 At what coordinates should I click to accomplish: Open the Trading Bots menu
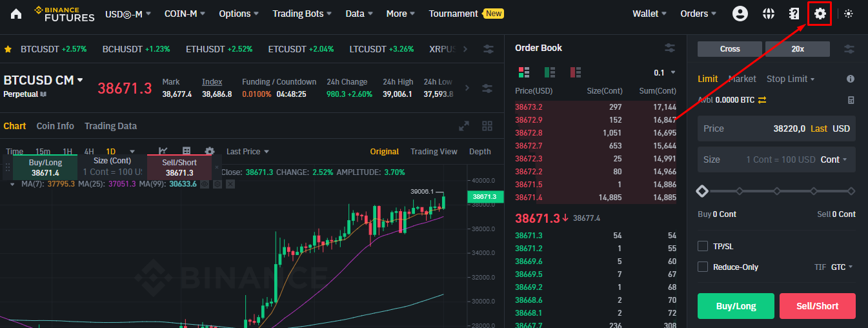coord(302,14)
